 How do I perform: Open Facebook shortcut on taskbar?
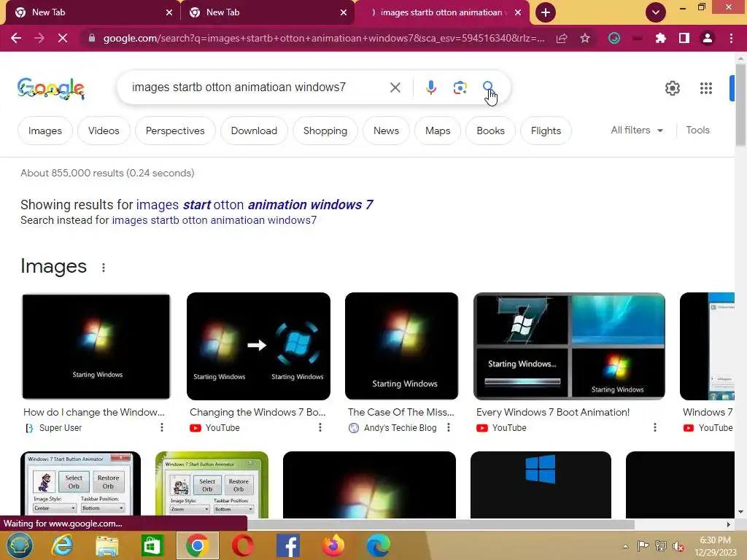(287, 545)
